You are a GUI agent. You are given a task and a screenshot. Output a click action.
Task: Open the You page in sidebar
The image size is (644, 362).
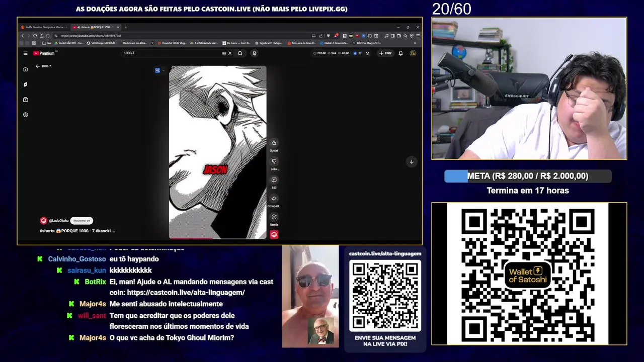click(25, 115)
